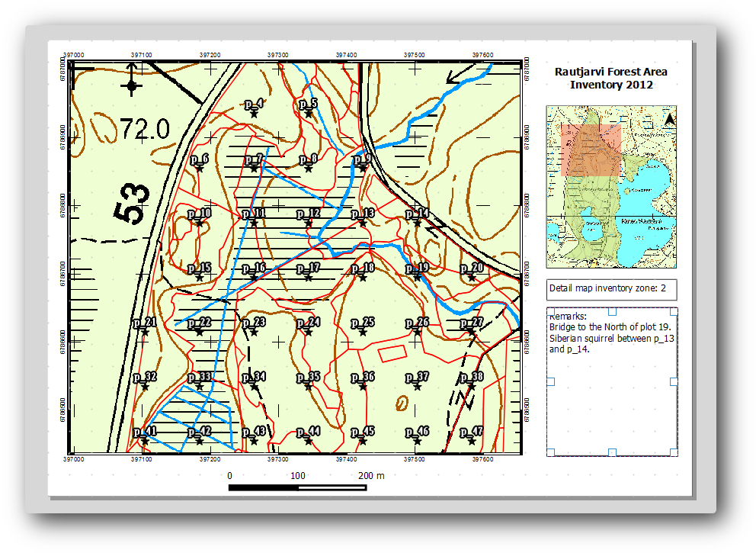Click the orange extent rectangle in overview
The height and width of the screenshot is (553, 756).
(x=591, y=150)
